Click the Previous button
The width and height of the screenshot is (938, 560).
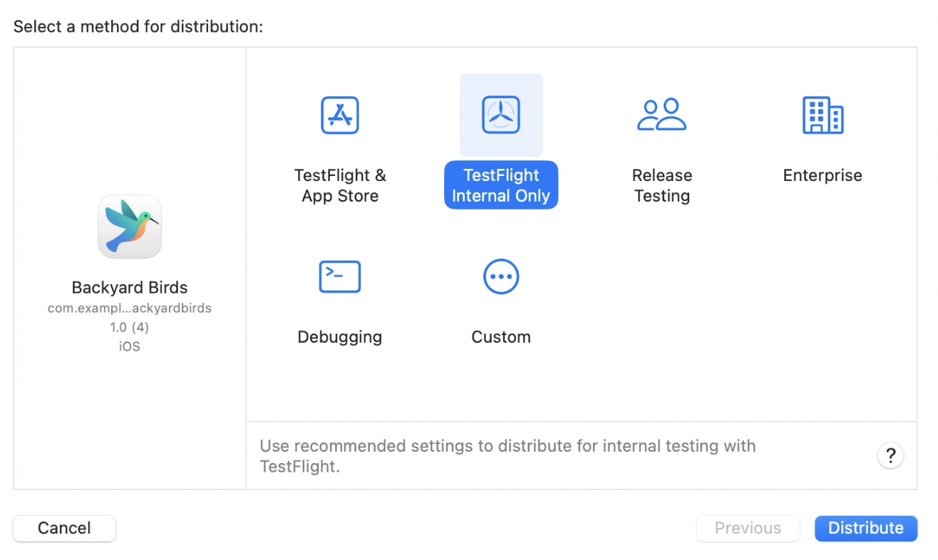coord(748,528)
